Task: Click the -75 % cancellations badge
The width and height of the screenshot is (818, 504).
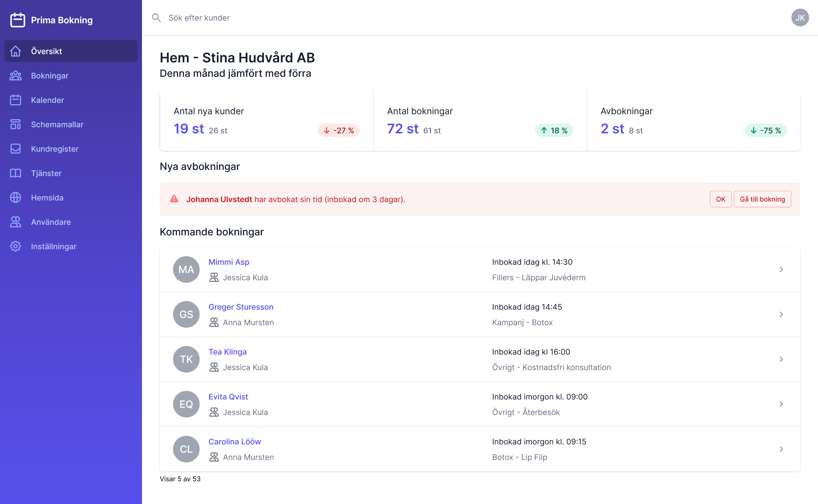Action: pyautogui.click(x=766, y=130)
